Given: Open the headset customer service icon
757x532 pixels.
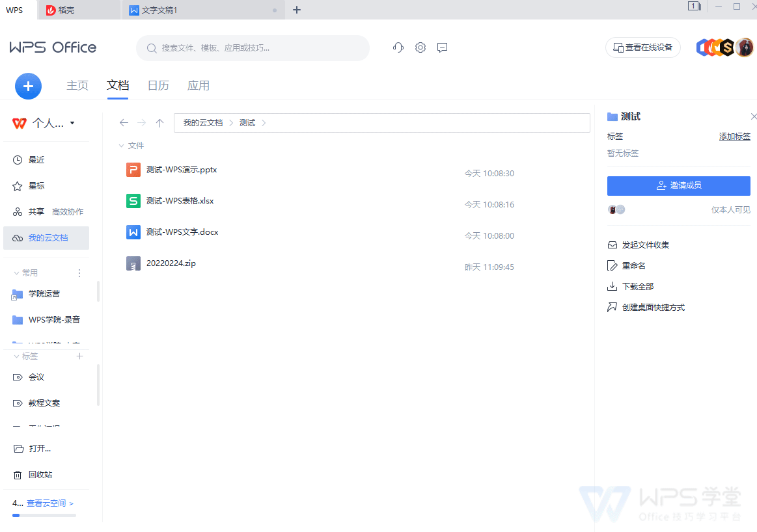Looking at the screenshot, I should coord(398,47).
